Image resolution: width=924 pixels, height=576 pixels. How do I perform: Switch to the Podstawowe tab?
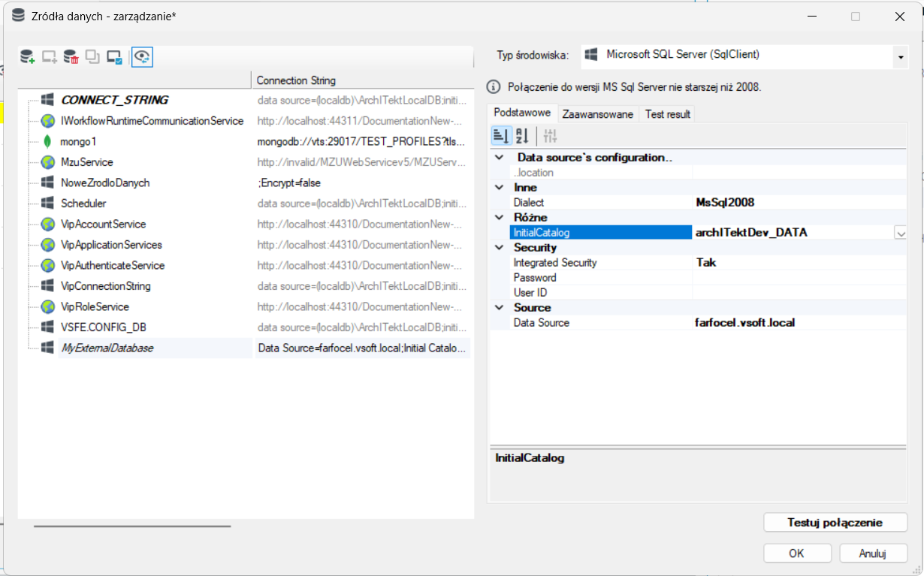[522, 113]
